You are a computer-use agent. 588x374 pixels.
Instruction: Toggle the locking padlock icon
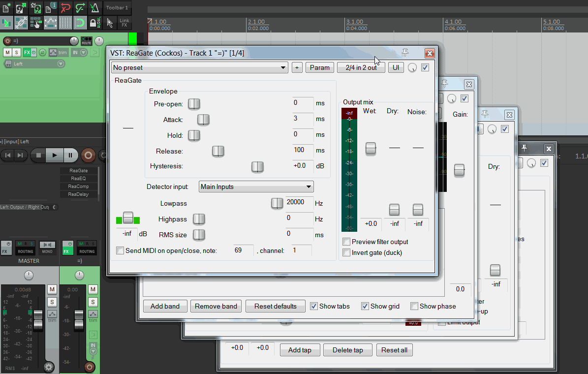pos(94,23)
